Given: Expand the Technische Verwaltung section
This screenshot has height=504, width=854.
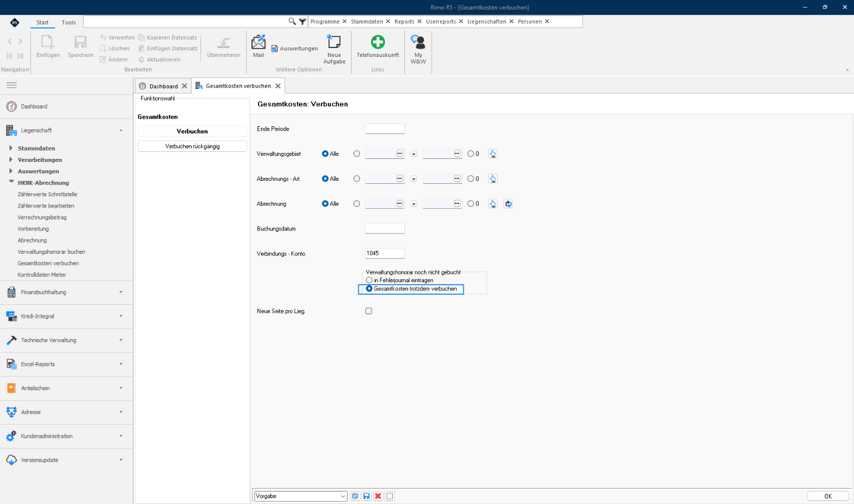Looking at the screenshot, I should (x=66, y=340).
